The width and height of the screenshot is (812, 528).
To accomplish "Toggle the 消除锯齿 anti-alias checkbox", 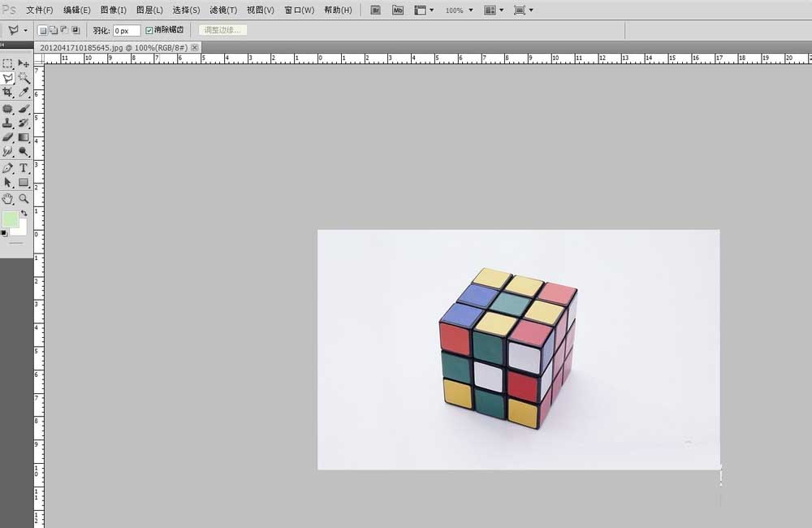I will pyautogui.click(x=149, y=31).
